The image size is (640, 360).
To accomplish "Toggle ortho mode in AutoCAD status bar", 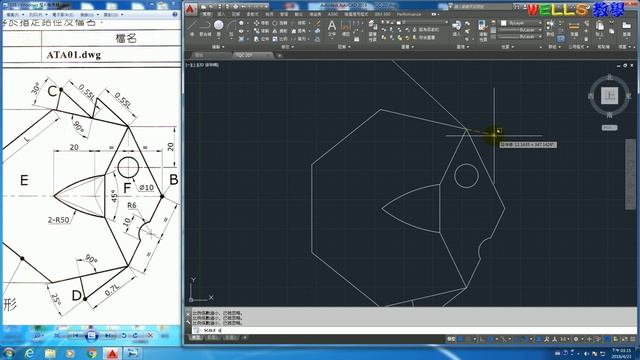I will (483, 339).
